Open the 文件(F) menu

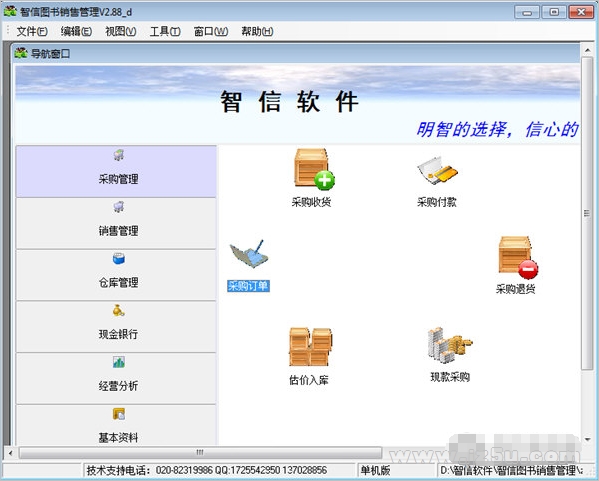click(x=32, y=31)
